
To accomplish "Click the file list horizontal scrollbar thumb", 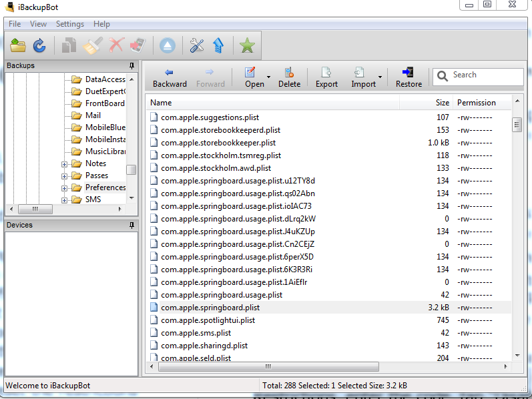I will coord(268,366).
